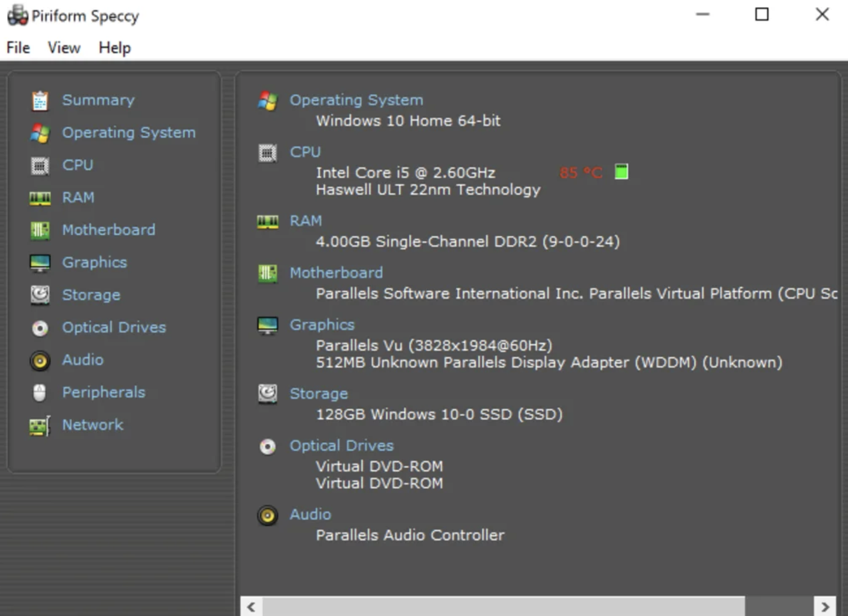Click the Graphics monitor icon in summary panel
This screenshot has height=616, width=848.
(x=268, y=325)
